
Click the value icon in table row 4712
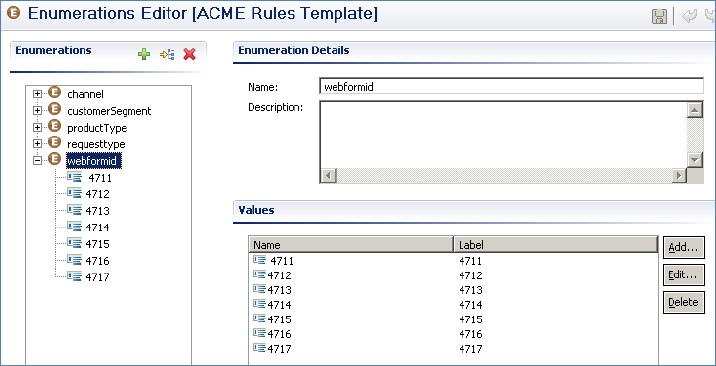[259, 275]
